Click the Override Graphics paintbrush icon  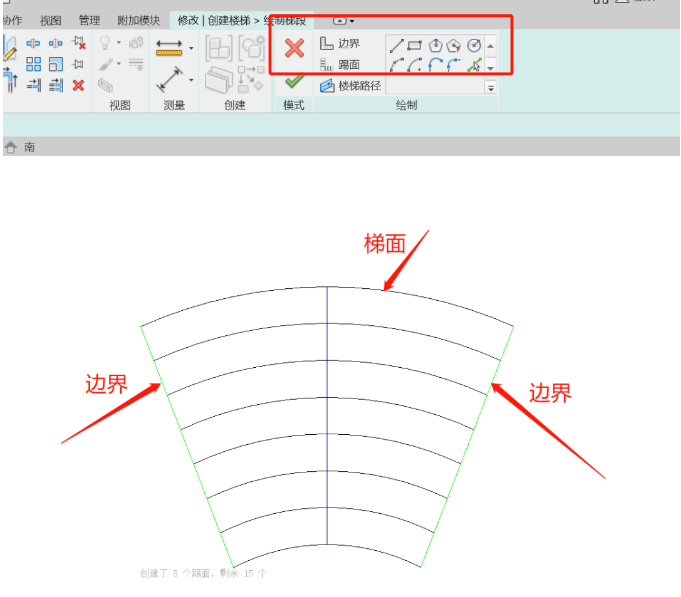[106, 64]
